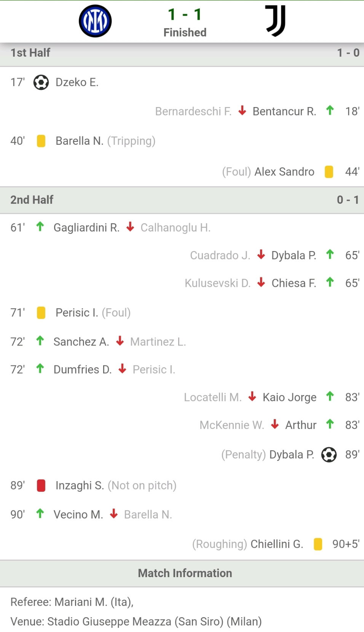Screen dimensions: 364x632
Task: Click Alex Sandro's yellow card icon
Action: tap(329, 172)
